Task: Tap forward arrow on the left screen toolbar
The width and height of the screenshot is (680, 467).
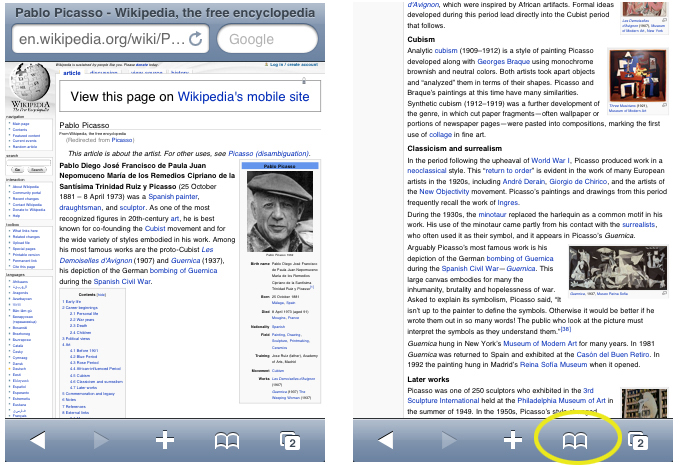Action: pos(101,441)
